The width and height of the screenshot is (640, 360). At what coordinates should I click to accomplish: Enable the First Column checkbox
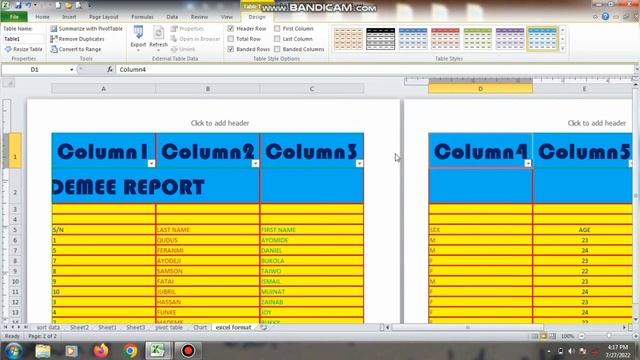(277, 29)
